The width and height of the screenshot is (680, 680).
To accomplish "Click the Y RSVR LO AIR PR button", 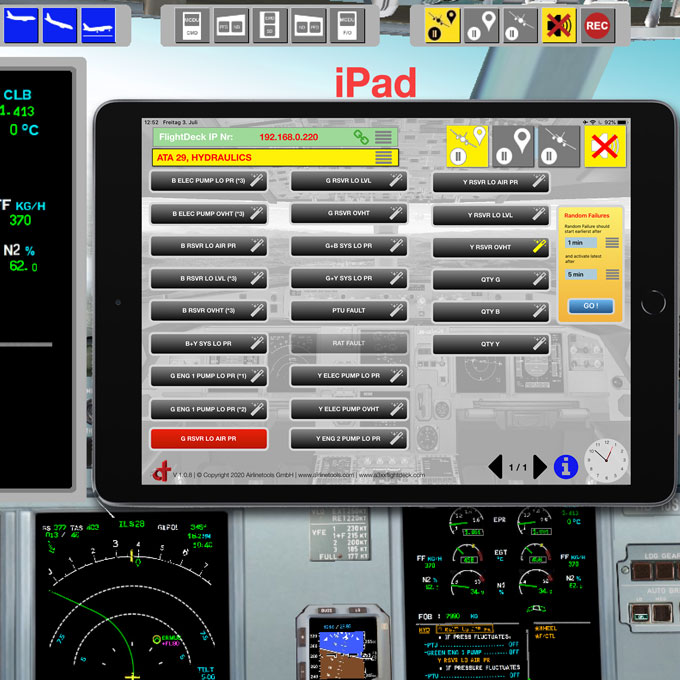I will (490, 183).
